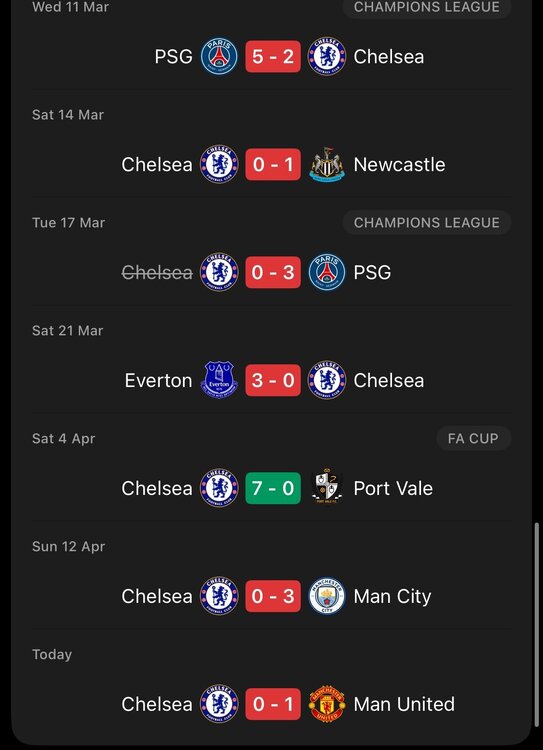Click PSG crest in 5 - 2 match

click(x=219, y=56)
